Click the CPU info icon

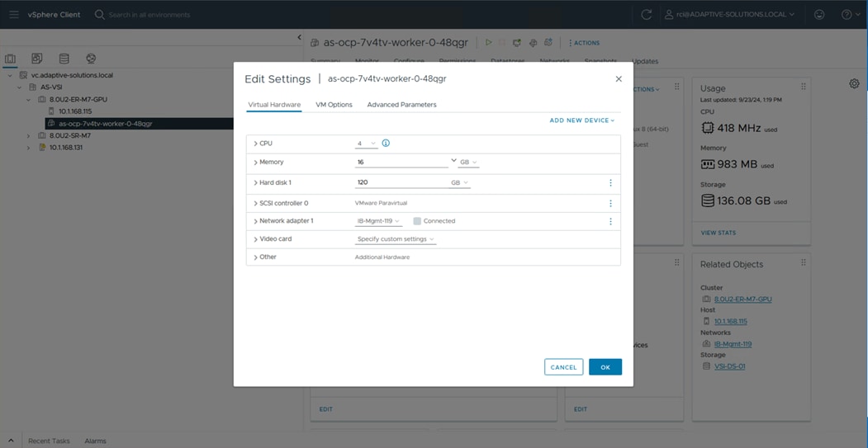pos(386,144)
